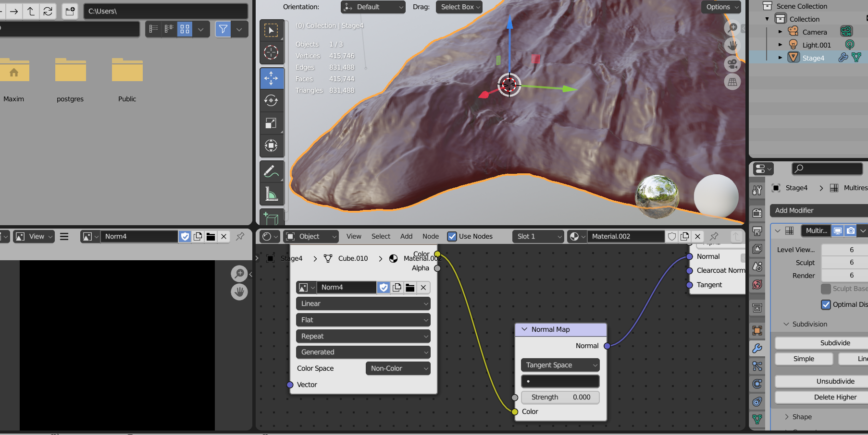Image resolution: width=868 pixels, height=435 pixels.
Task: Open the Add menu in node editor
Action: 406,236
